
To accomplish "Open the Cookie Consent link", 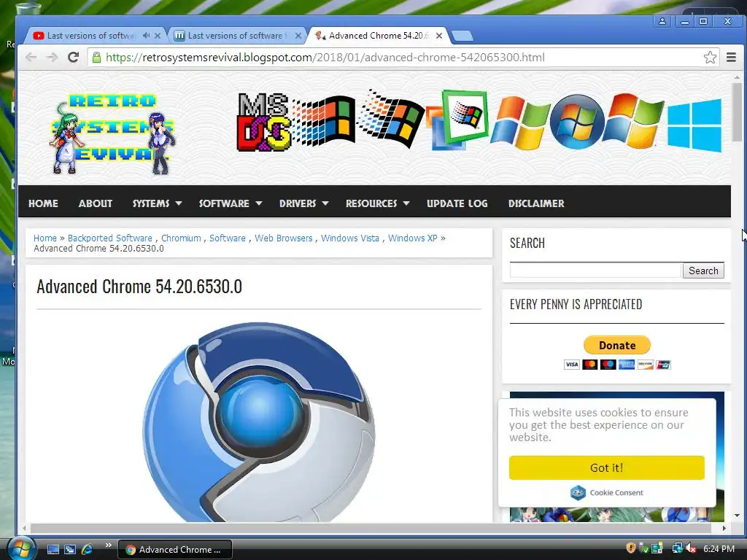I will click(606, 492).
